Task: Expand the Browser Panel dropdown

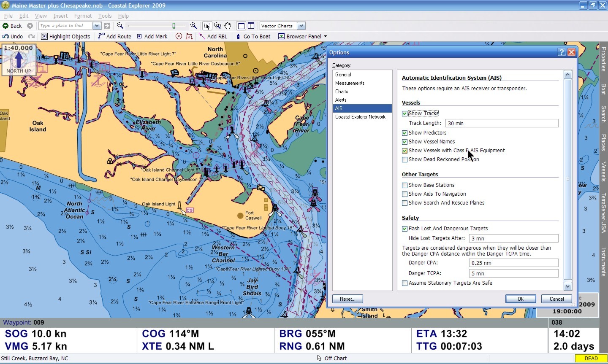Action: point(325,37)
